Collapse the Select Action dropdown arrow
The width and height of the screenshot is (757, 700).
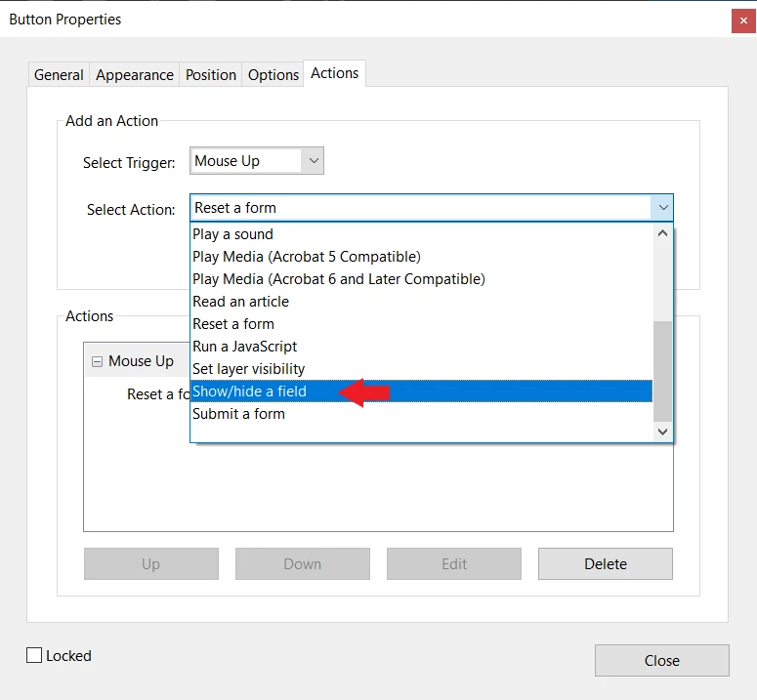coord(663,208)
